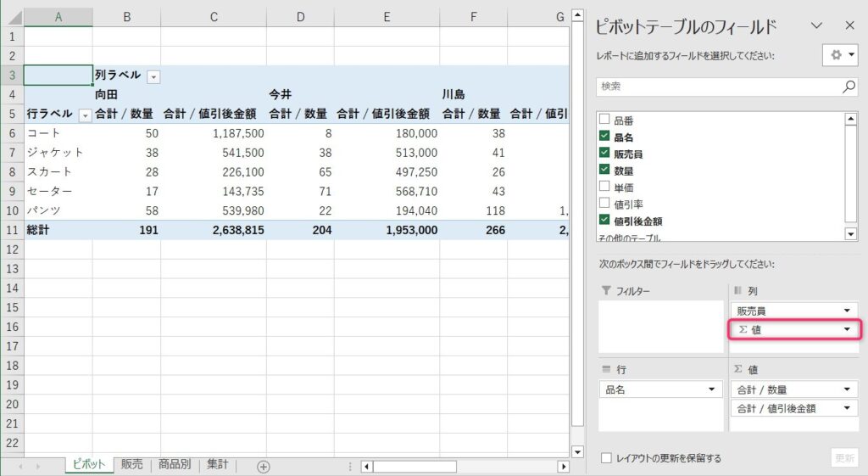Collapse pane using the chevron arrow

817,25
